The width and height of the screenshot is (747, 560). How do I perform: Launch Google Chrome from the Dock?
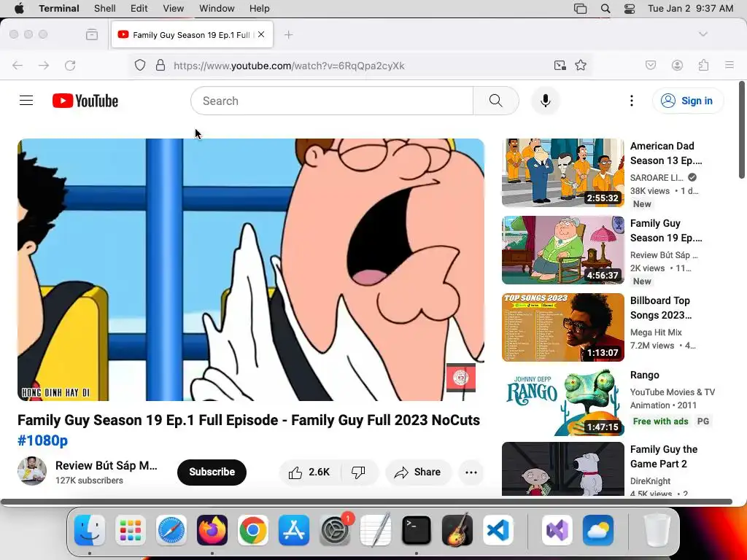tap(253, 530)
